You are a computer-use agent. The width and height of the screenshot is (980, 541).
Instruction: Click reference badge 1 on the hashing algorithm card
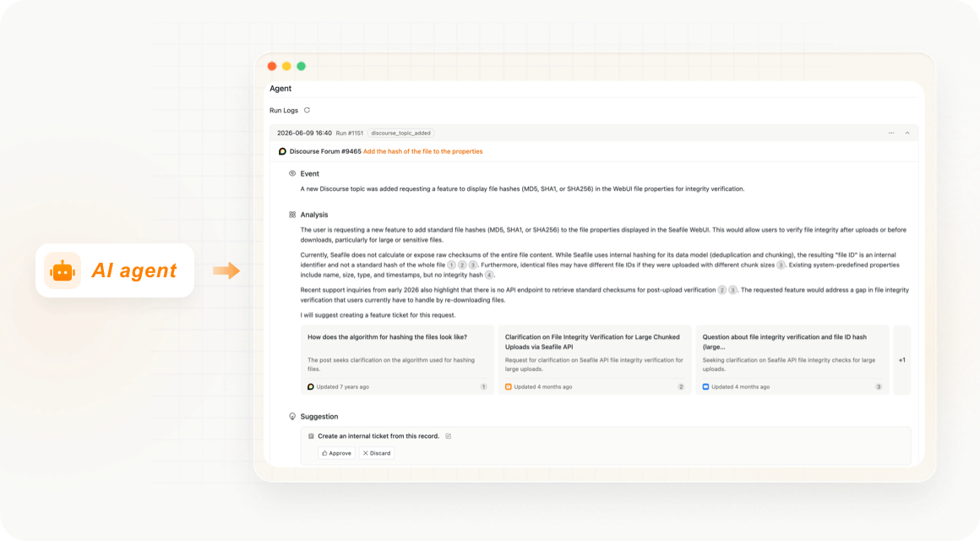click(x=484, y=387)
